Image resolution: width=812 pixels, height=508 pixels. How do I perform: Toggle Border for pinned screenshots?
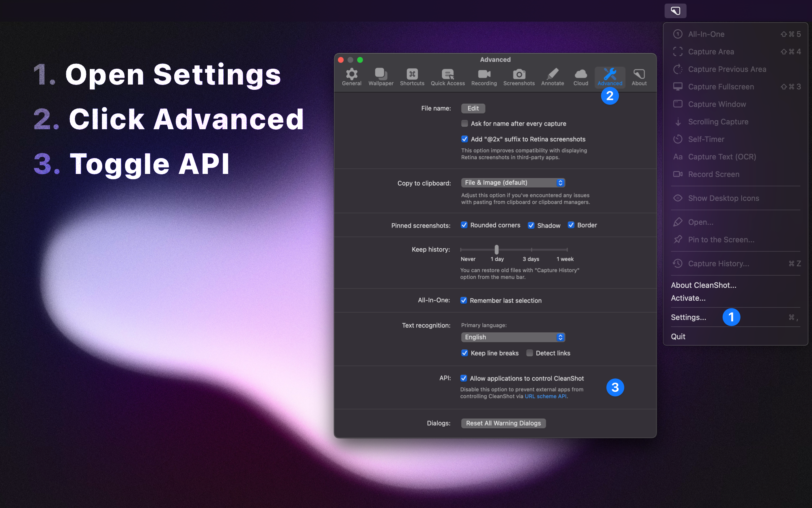(571, 225)
